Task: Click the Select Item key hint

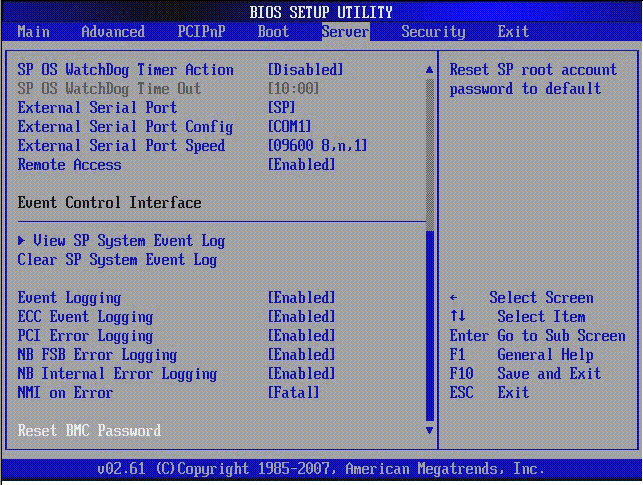Action: pyautogui.click(x=541, y=317)
